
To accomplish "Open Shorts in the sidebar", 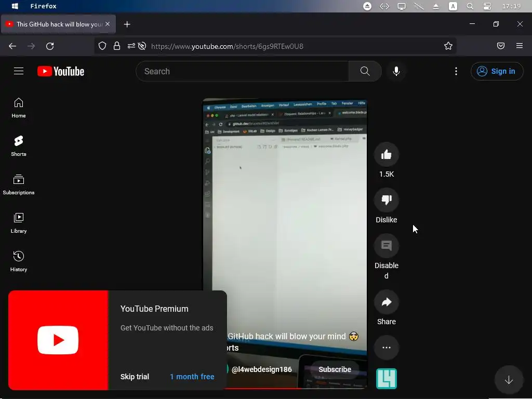I will click(19, 146).
